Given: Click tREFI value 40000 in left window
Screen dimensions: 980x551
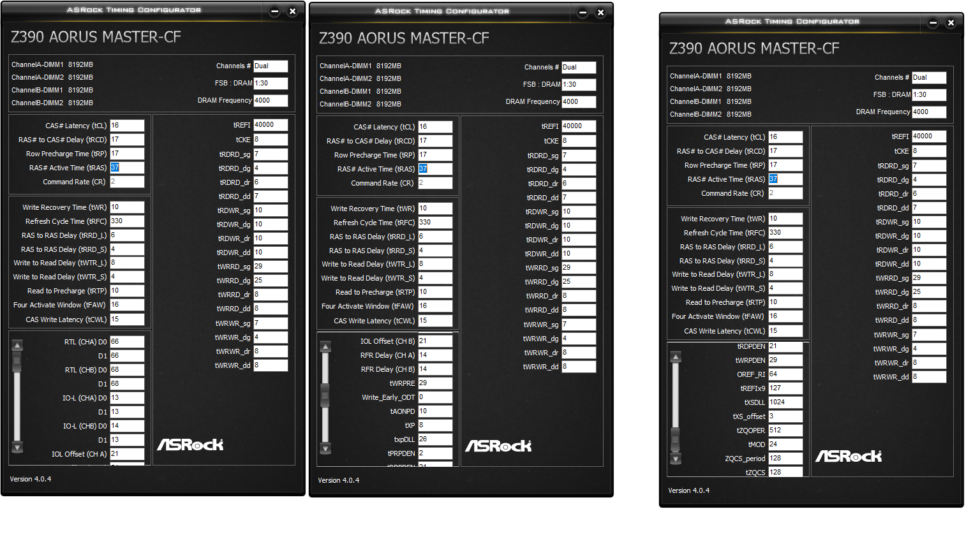Looking at the screenshot, I should (271, 125).
